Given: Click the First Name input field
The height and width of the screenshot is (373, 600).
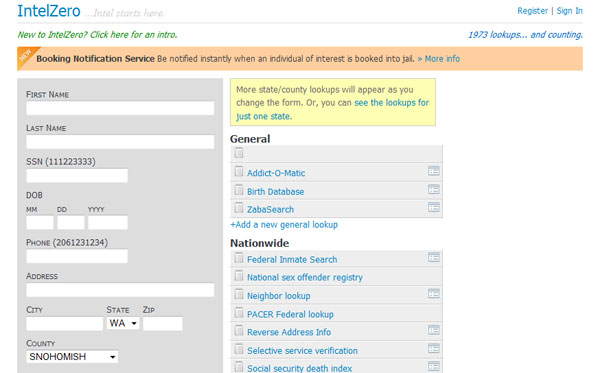Looking at the screenshot, I should coord(120,108).
